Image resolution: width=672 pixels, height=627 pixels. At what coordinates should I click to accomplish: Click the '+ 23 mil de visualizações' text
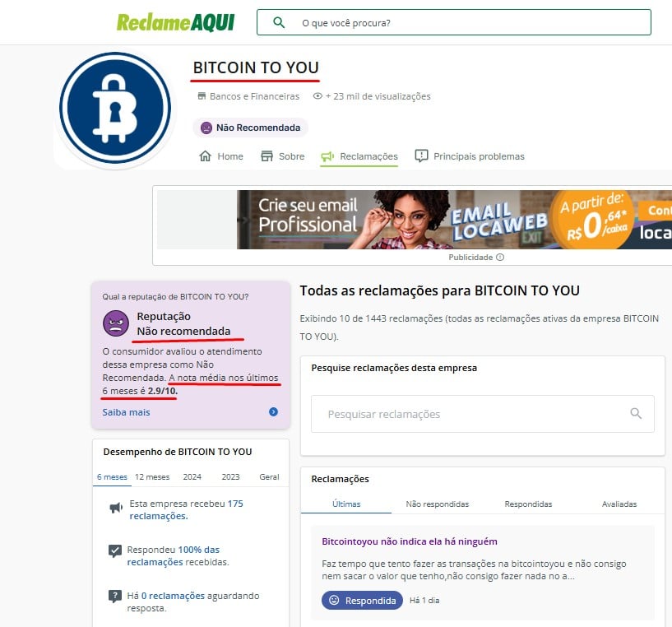pos(378,96)
